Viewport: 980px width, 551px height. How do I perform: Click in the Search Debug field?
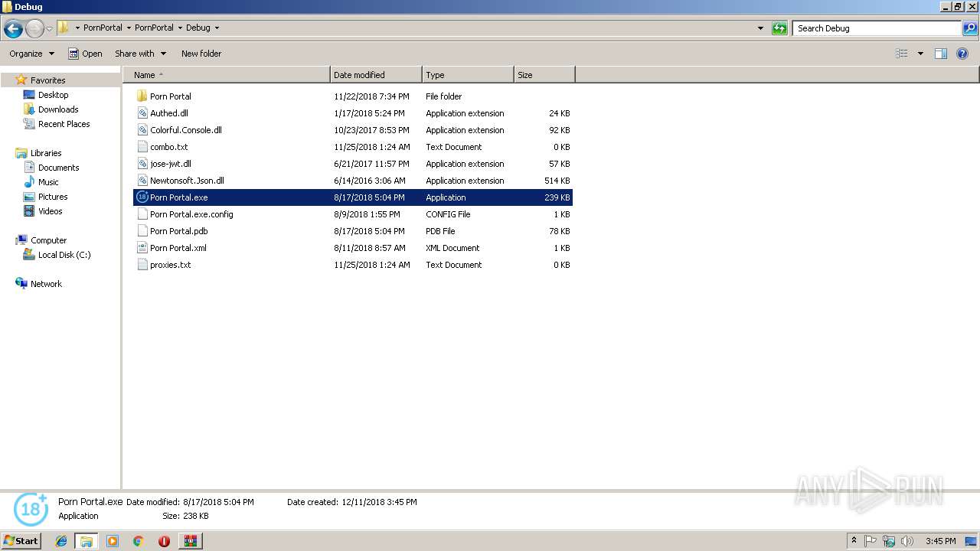pyautogui.click(x=877, y=28)
